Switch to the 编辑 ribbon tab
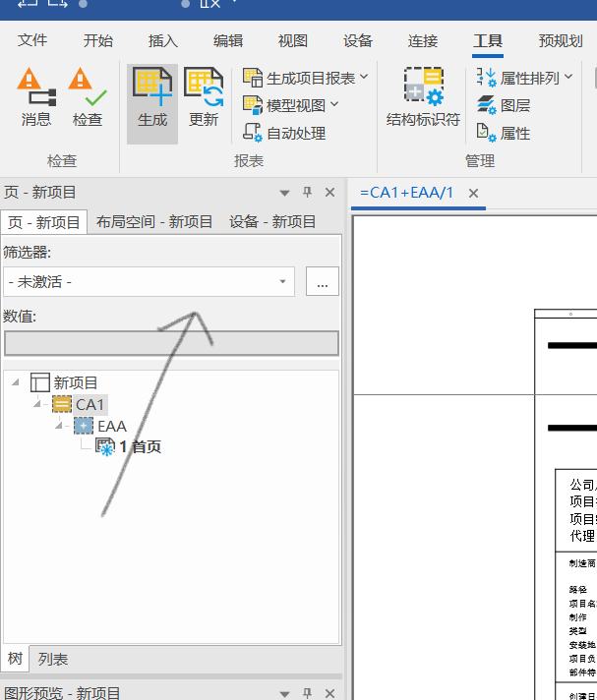This screenshot has height=700, width=597. [x=228, y=40]
